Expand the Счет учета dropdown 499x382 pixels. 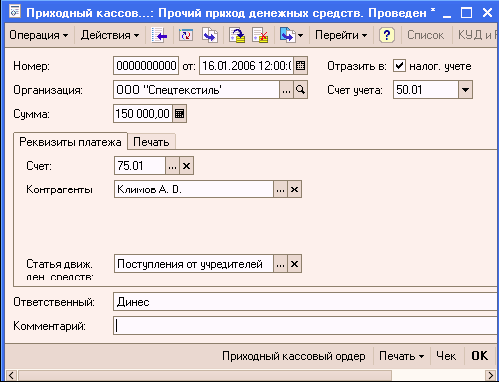tap(465, 90)
